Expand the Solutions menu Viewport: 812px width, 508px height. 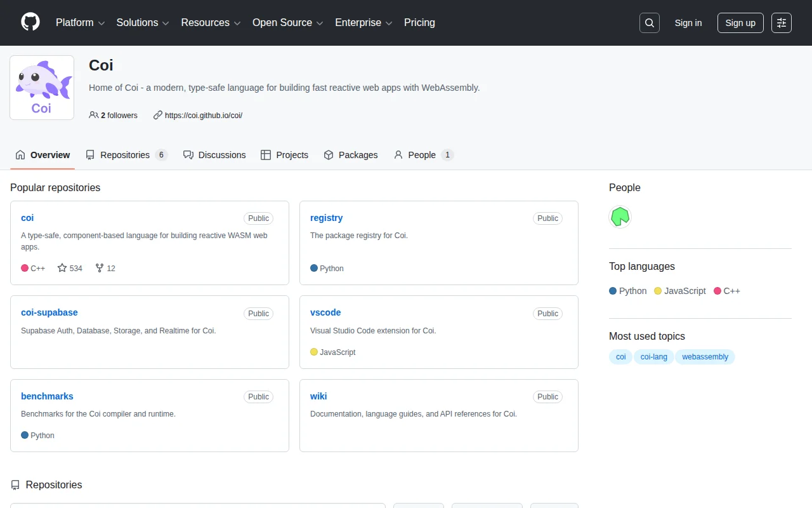(143, 22)
